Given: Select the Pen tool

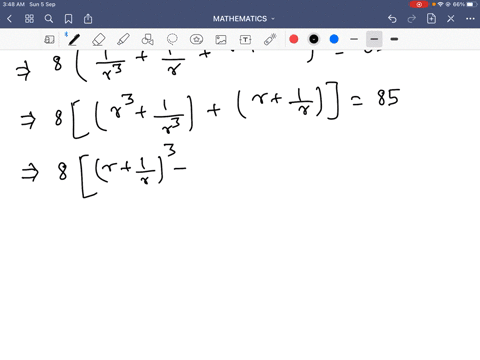Looking at the screenshot, I should (73, 39).
